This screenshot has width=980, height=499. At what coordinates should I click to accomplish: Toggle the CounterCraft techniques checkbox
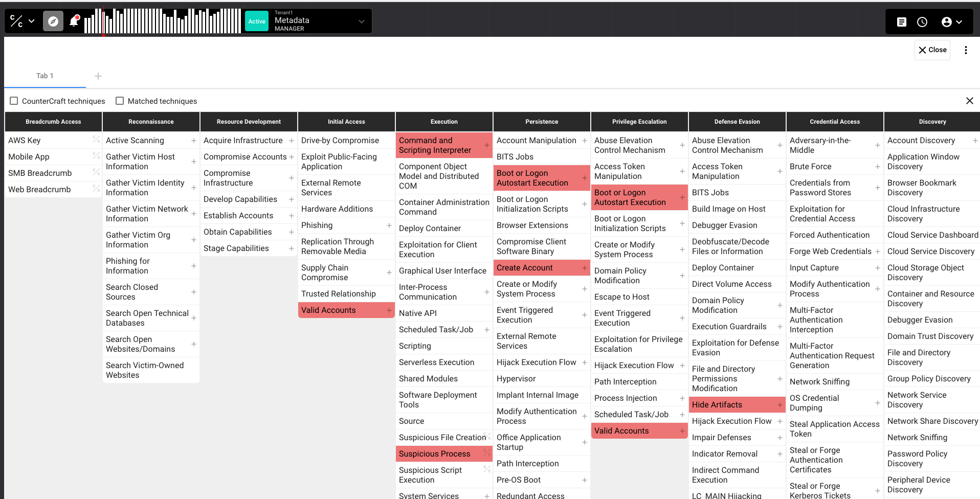(x=14, y=101)
